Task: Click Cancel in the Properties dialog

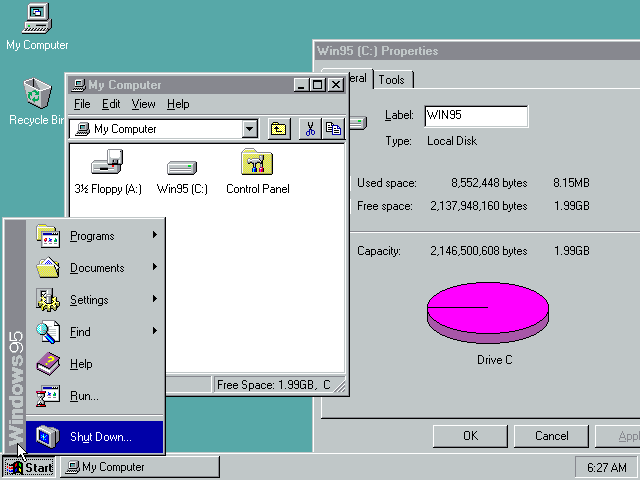Action: [x=551, y=436]
